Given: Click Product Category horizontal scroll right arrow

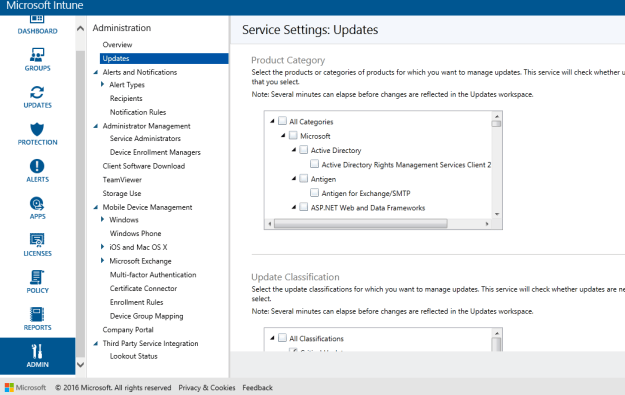Looking at the screenshot, I should pyautogui.click(x=487, y=224).
